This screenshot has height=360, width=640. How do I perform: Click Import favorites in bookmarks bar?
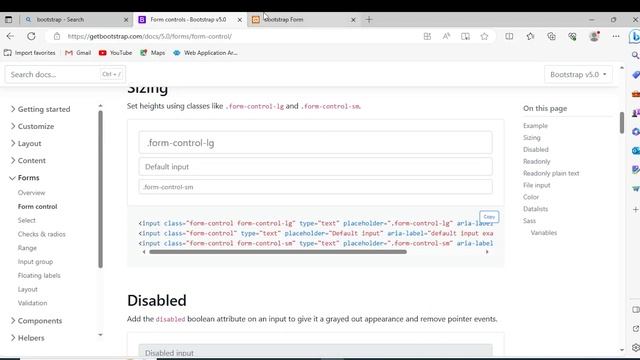coord(29,53)
